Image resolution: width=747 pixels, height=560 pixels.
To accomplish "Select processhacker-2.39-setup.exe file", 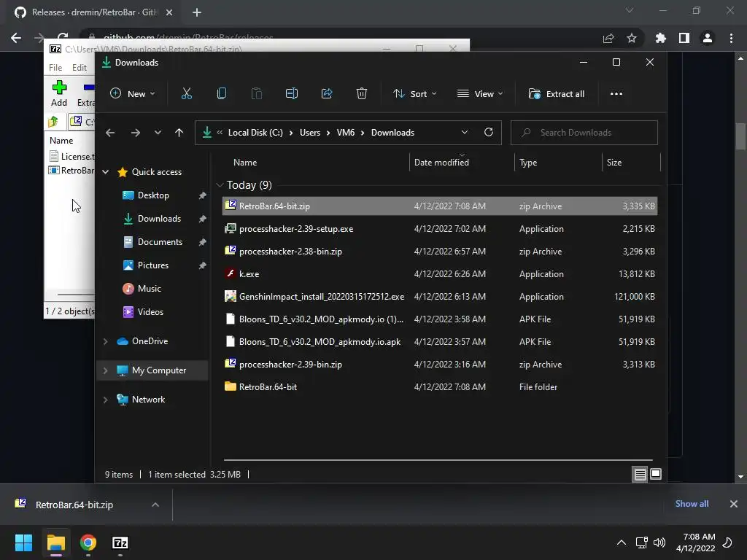I will (x=440, y=229).
